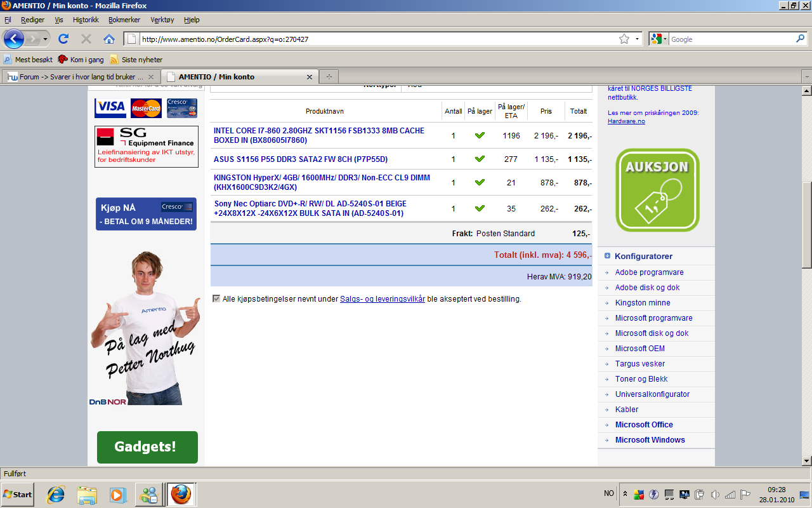Click the network signal tray icon
812x508 pixels.
(730, 494)
